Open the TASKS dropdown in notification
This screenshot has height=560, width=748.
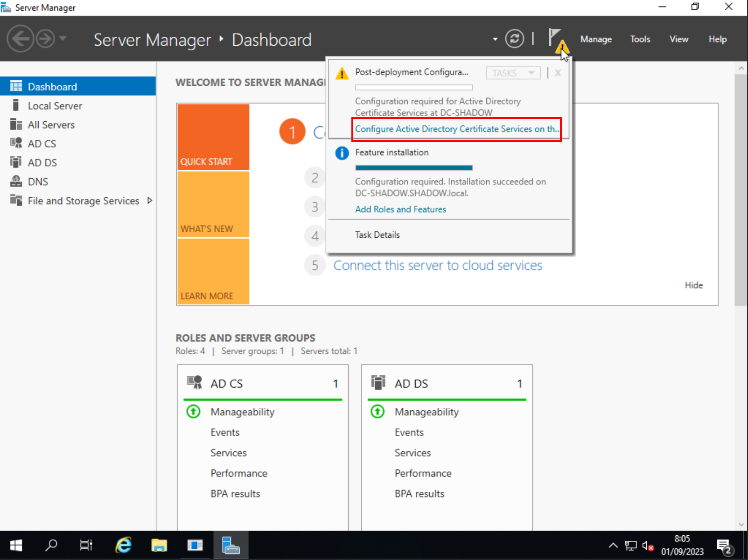(x=513, y=73)
